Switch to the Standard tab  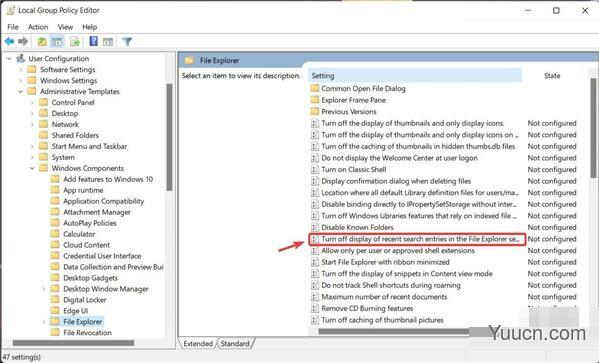click(x=235, y=344)
